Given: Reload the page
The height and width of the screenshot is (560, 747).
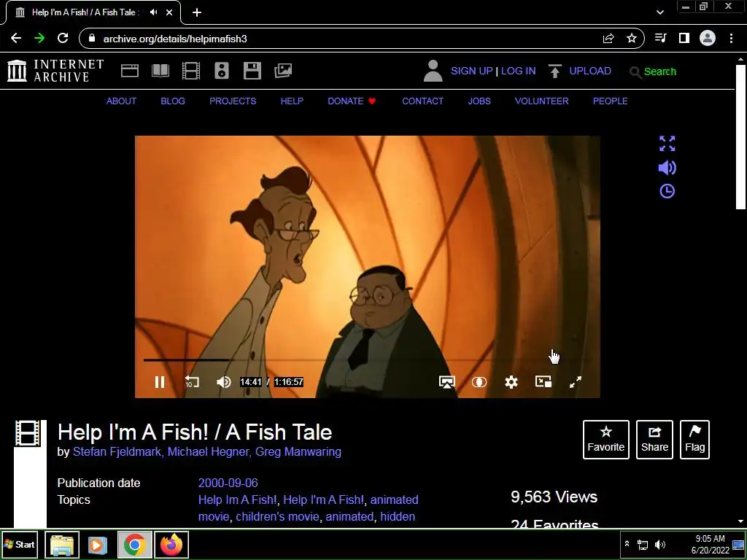Looking at the screenshot, I should (x=63, y=38).
